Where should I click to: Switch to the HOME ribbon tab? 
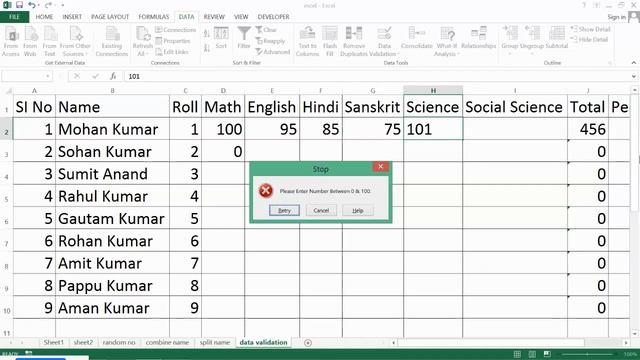(x=44, y=17)
